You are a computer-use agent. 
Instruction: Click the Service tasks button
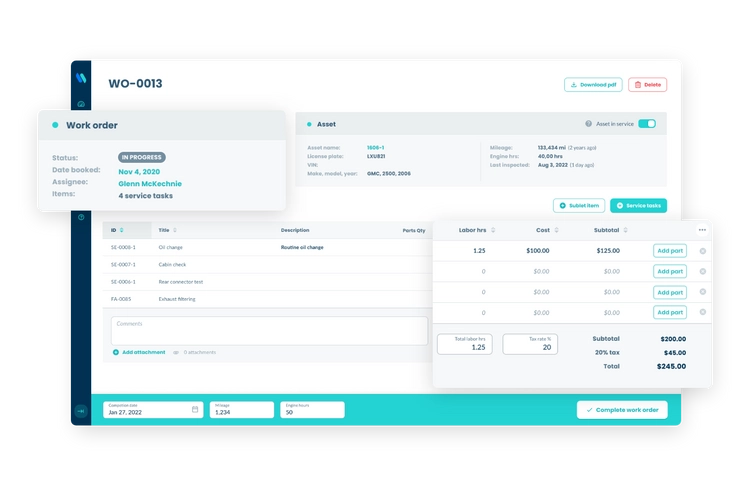click(638, 205)
